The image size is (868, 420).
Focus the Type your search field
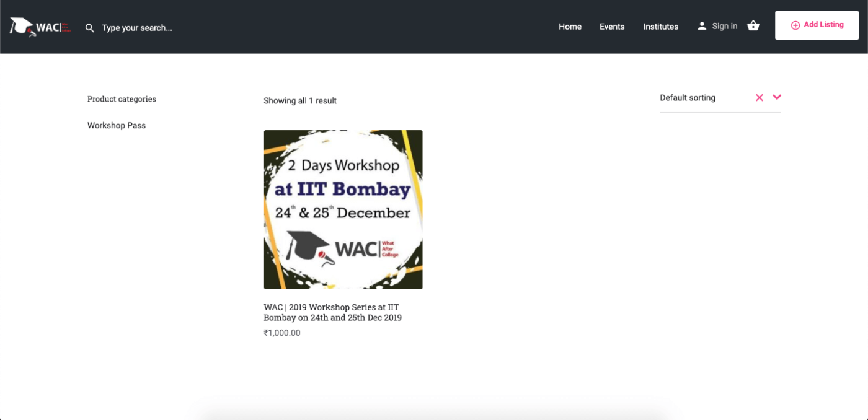tap(137, 28)
